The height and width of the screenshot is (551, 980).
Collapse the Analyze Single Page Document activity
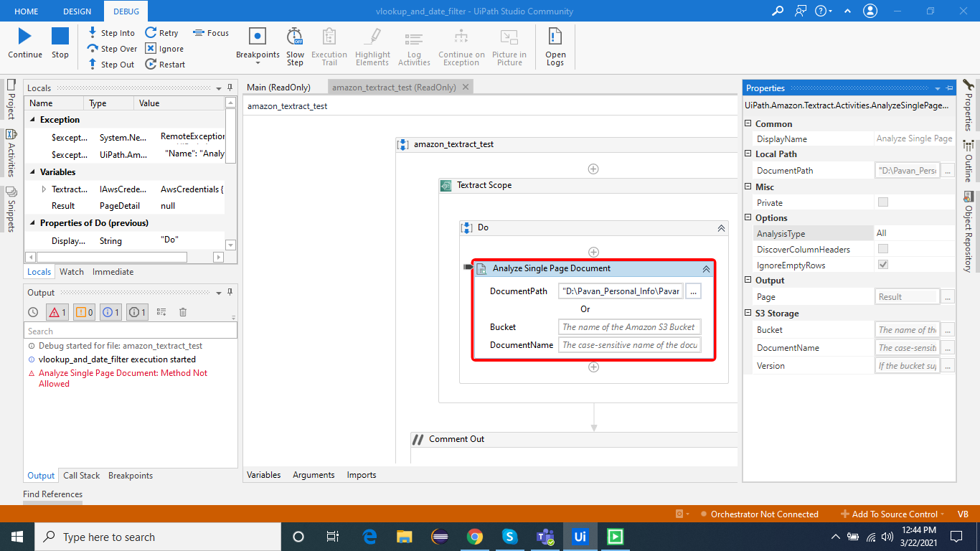point(706,268)
